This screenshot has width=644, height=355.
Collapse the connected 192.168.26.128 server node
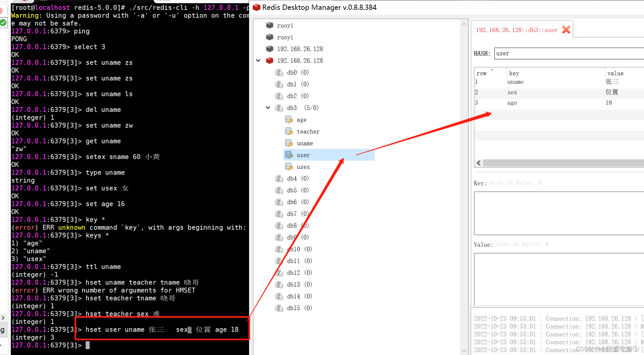coord(258,61)
